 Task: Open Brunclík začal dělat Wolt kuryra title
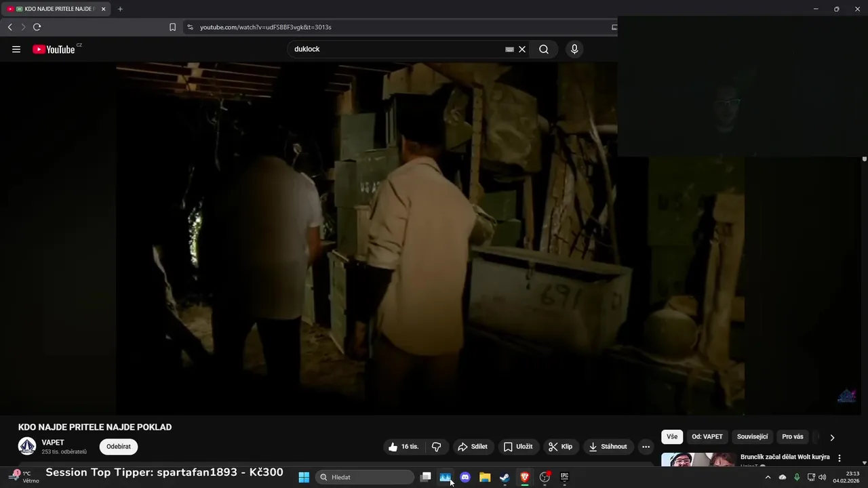(x=785, y=457)
